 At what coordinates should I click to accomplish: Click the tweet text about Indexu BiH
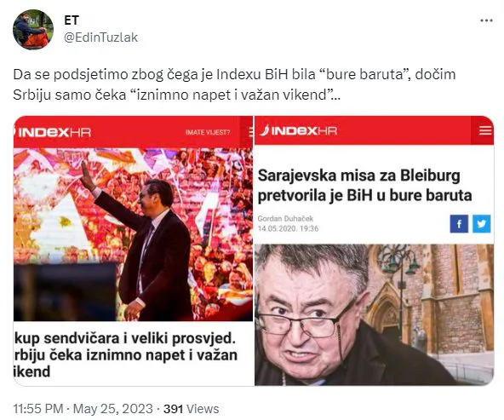[x=234, y=84]
